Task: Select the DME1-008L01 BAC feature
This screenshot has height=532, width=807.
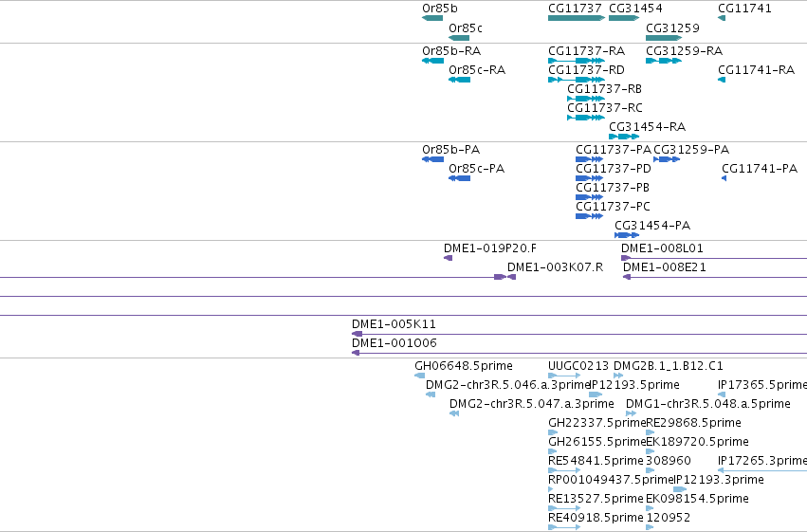Action: point(714,258)
